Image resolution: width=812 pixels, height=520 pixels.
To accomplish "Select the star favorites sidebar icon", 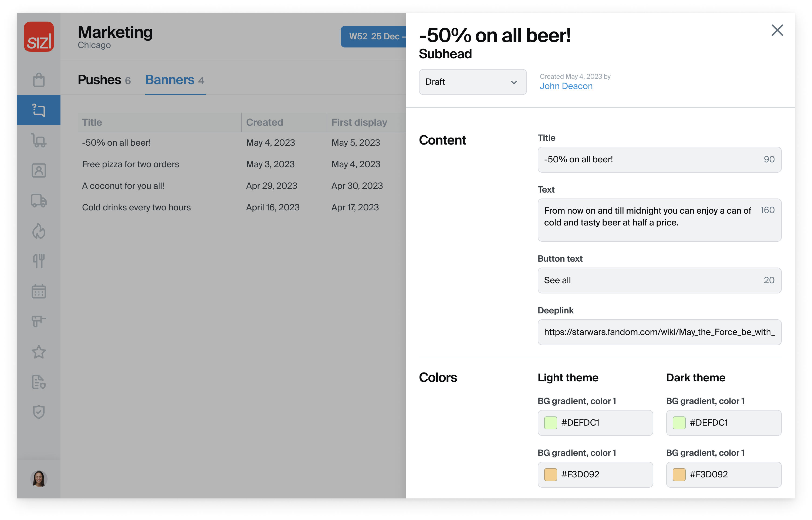I will (39, 352).
